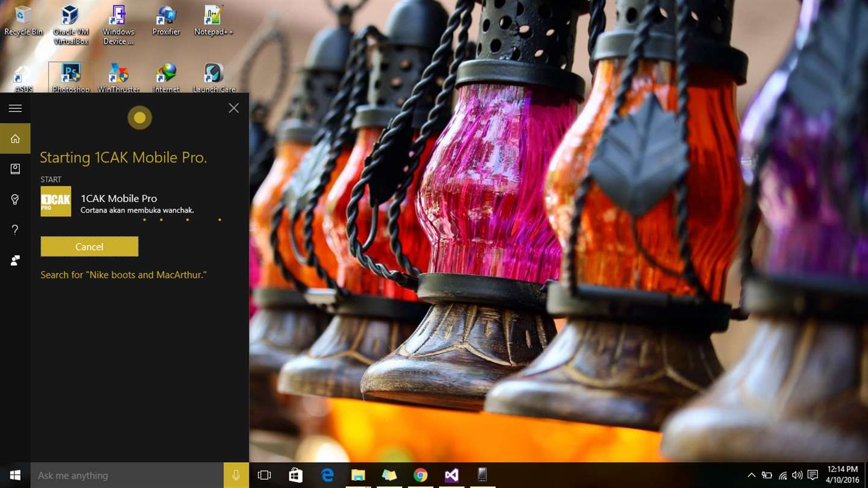The width and height of the screenshot is (868, 488).
Task: Click the "1CAK Mobile Pro" app name
Action: [119, 198]
